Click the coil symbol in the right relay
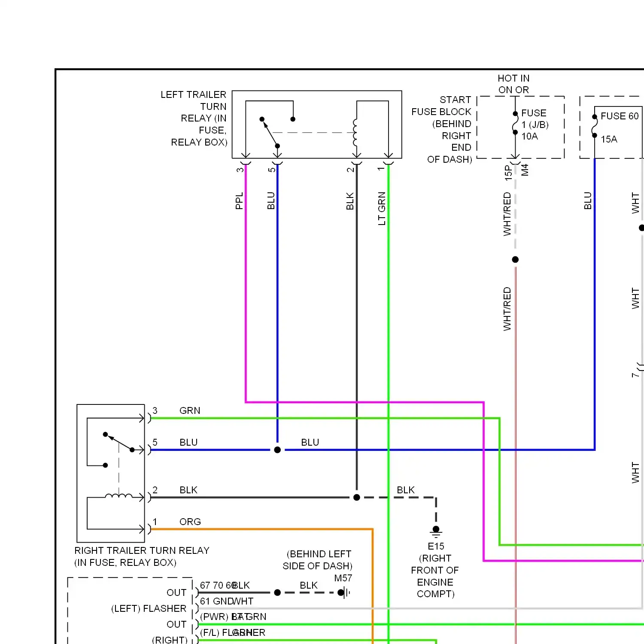 tap(119, 495)
